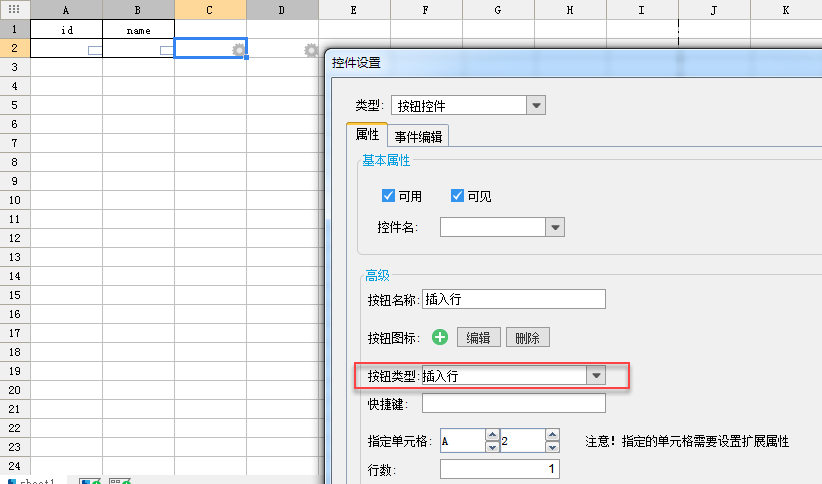The image size is (822, 484).
Task: Click the 指定单元格 column field showing A
Action: pos(463,441)
